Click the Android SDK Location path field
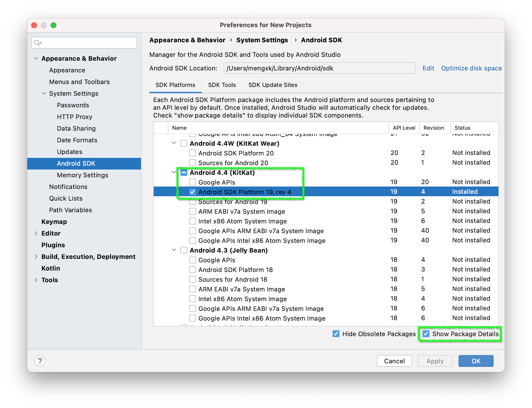 click(x=319, y=68)
